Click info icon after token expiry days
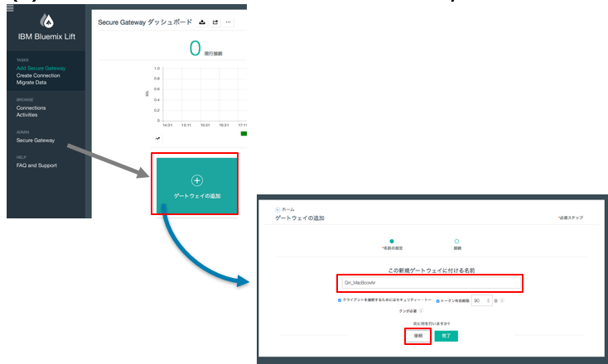The height and width of the screenshot is (364, 608). pos(502,300)
